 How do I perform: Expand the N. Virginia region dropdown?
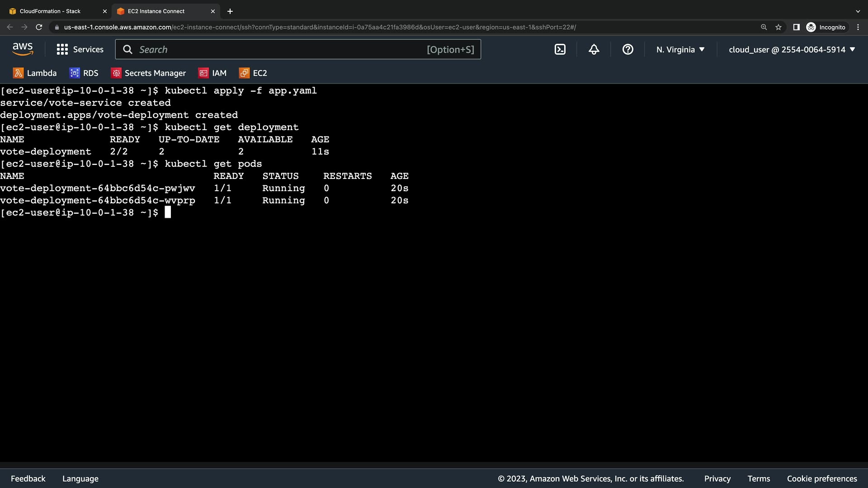(x=680, y=50)
